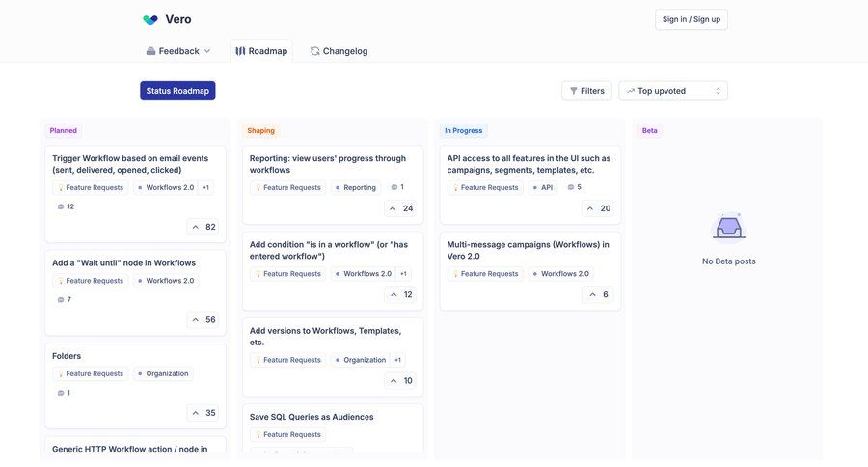Expand the Top upvoted sort dropdown
Image resolution: width=868 pixels, height=467 pixels.
(x=672, y=91)
